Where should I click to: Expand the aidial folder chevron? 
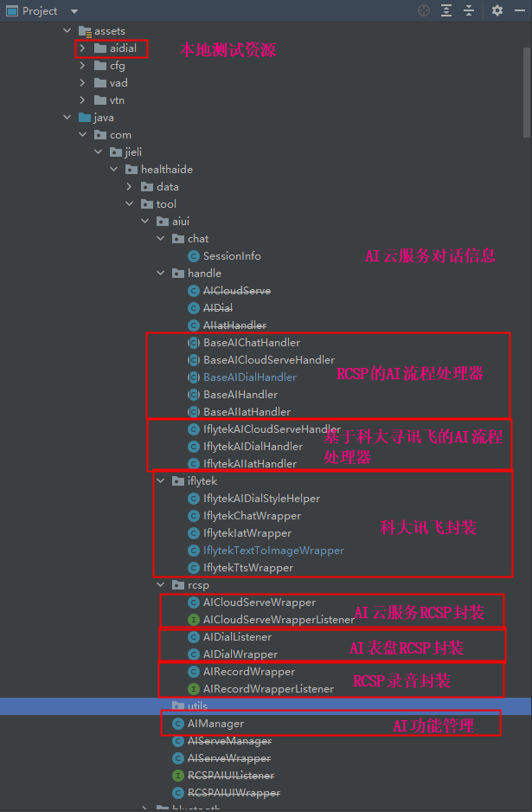(x=82, y=48)
